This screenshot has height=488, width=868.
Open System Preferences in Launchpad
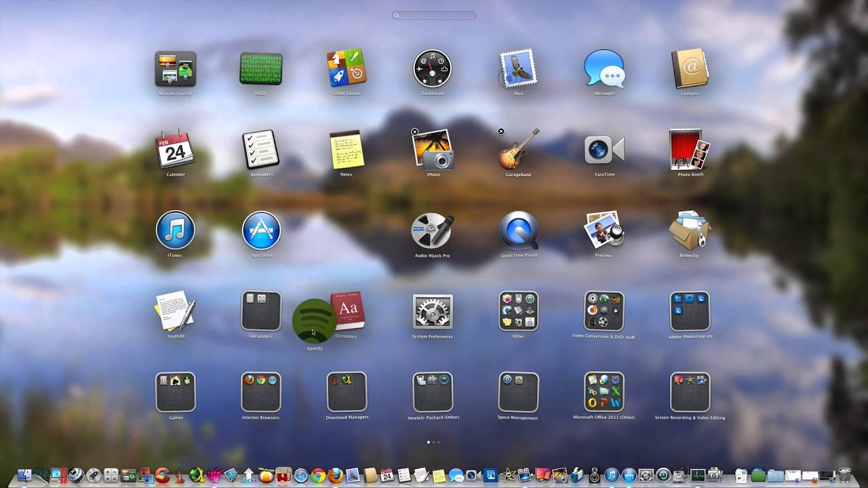point(433,311)
